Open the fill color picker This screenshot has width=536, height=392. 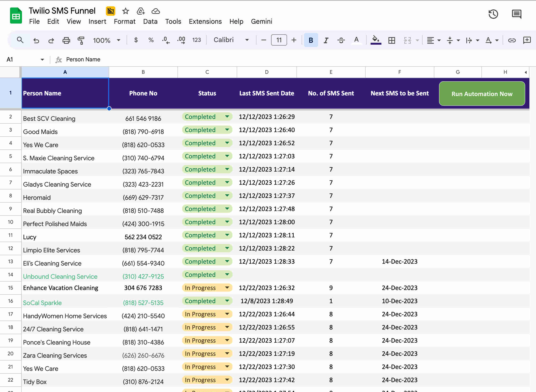(376, 40)
